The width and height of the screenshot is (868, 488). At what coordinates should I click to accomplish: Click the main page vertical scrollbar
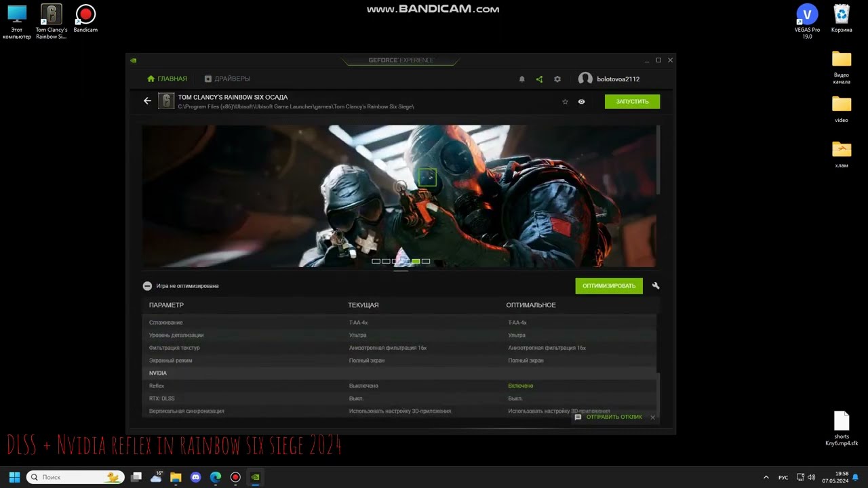tap(658, 159)
